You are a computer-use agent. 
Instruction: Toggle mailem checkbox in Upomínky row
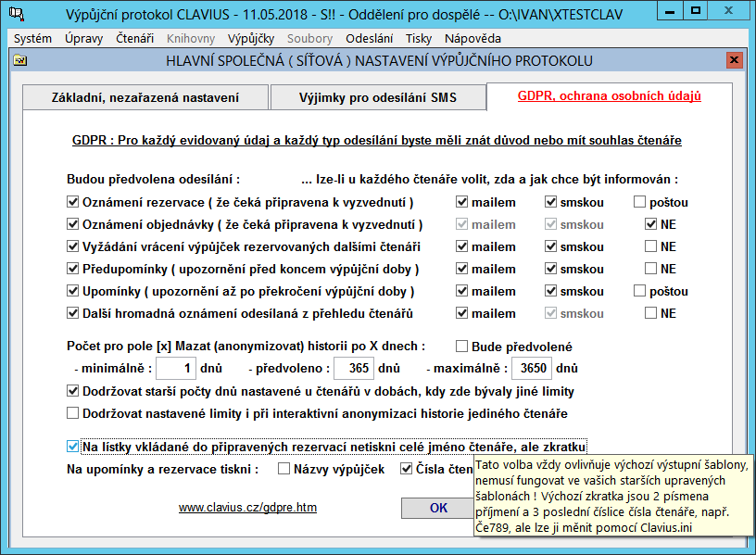tap(462, 291)
